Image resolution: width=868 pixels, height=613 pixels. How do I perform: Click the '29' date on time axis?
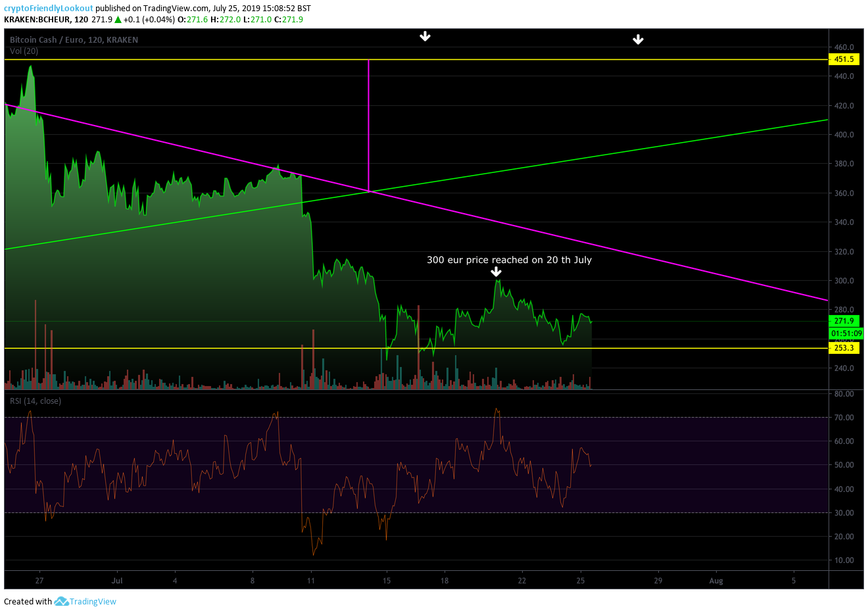pyautogui.click(x=658, y=581)
